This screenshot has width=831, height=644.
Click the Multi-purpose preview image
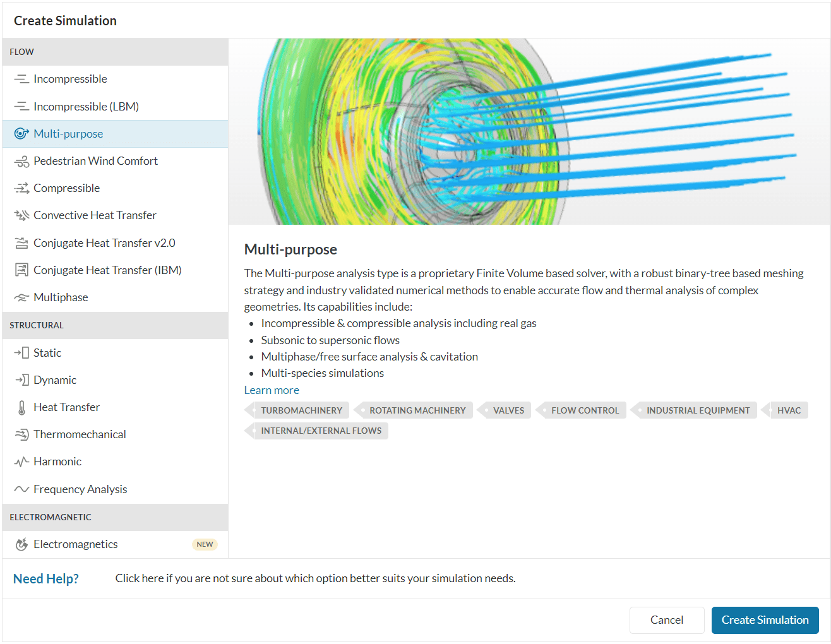[529, 131]
